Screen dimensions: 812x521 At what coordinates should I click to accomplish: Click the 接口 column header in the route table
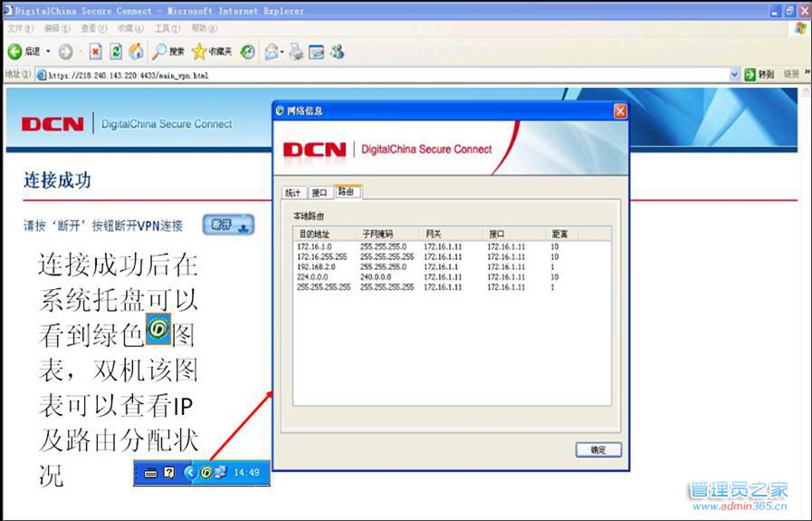click(x=514, y=234)
